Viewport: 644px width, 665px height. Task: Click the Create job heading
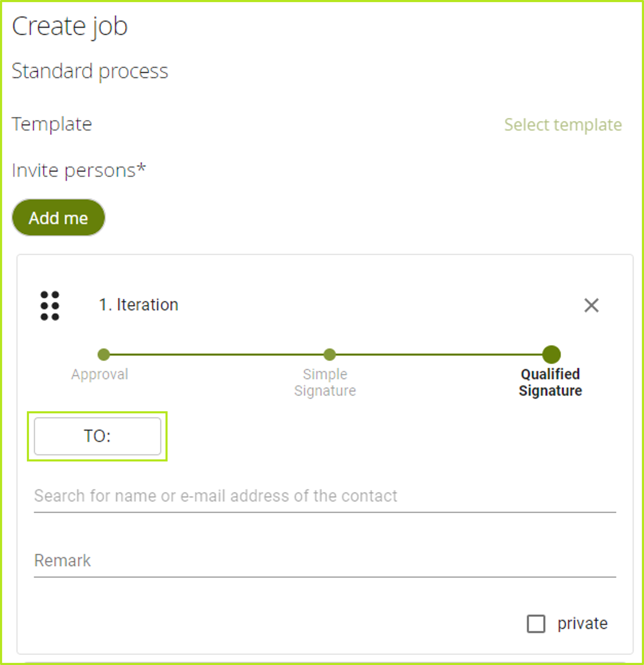point(70,26)
